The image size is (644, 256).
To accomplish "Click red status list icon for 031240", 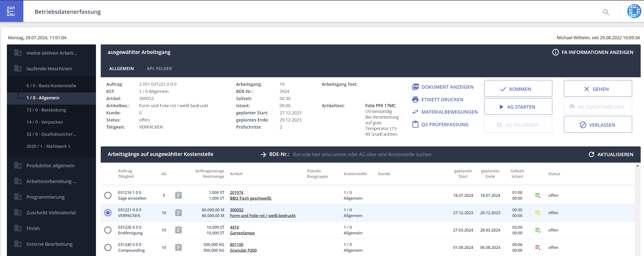I will 538,247.
